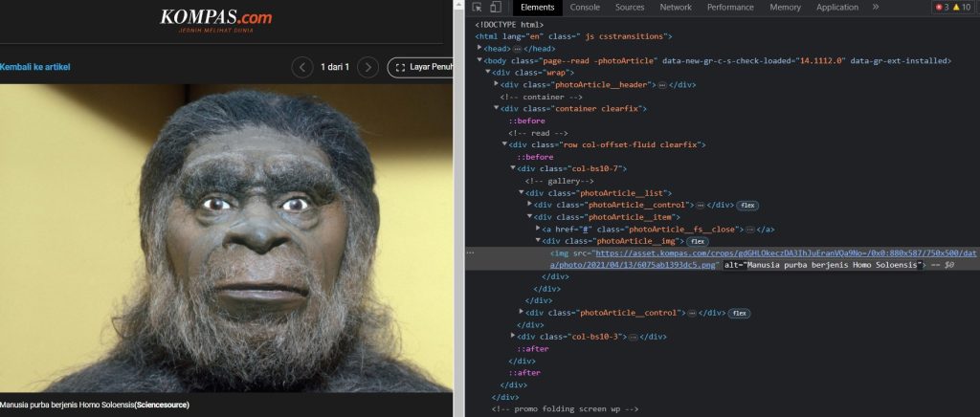Click ellipsis inside photoArticle__fs__close anchor
The height and width of the screenshot is (417, 980).
click(750, 230)
